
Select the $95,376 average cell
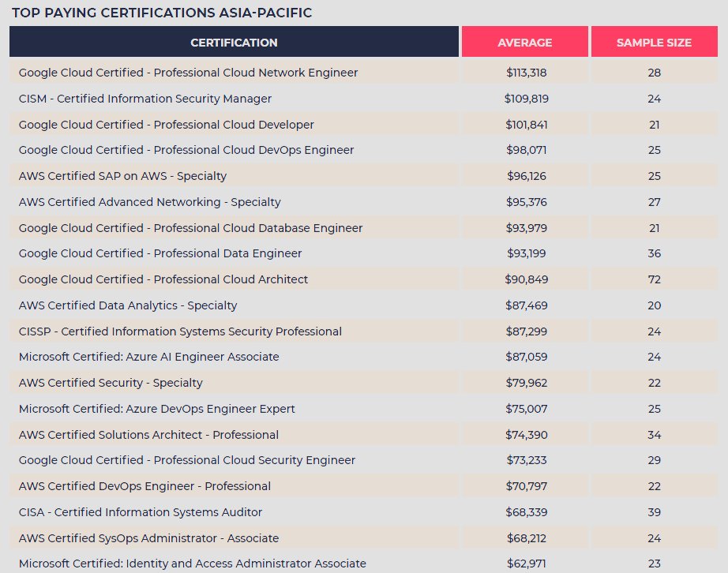click(527, 202)
